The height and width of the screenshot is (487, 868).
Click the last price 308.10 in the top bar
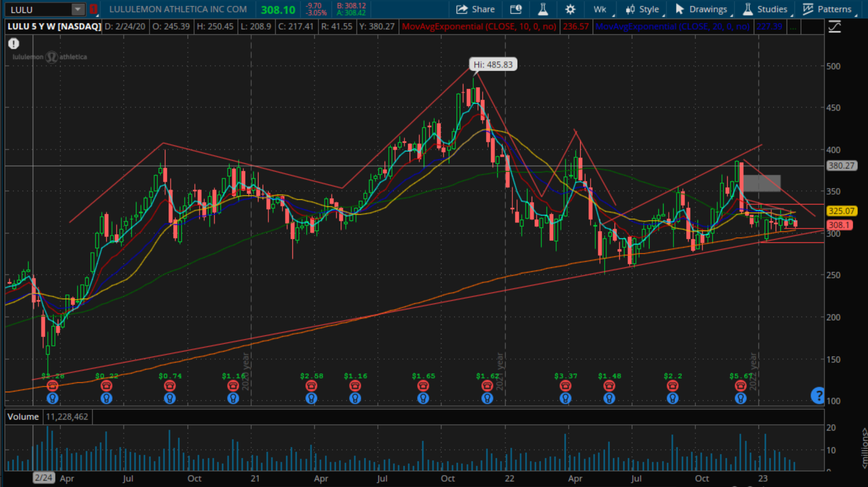(278, 10)
